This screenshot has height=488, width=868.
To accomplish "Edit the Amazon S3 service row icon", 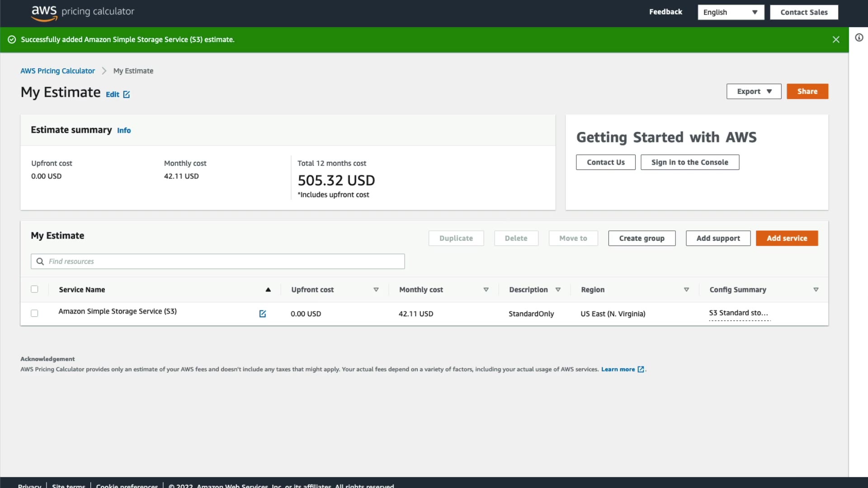I will tap(263, 314).
